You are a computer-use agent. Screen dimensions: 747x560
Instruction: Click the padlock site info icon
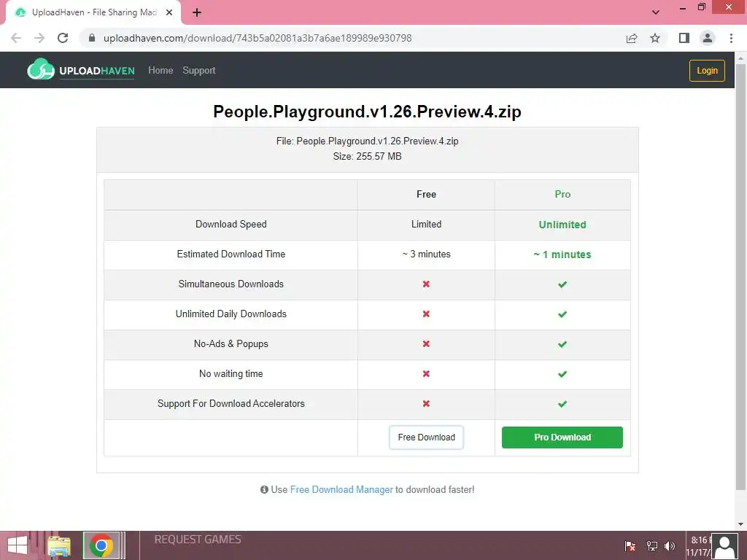click(92, 38)
